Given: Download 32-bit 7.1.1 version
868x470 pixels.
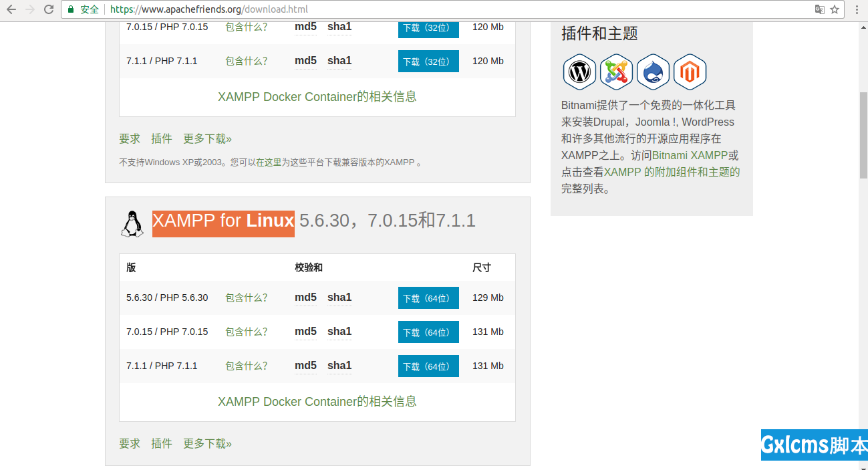Looking at the screenshot, I should (428, 61).
